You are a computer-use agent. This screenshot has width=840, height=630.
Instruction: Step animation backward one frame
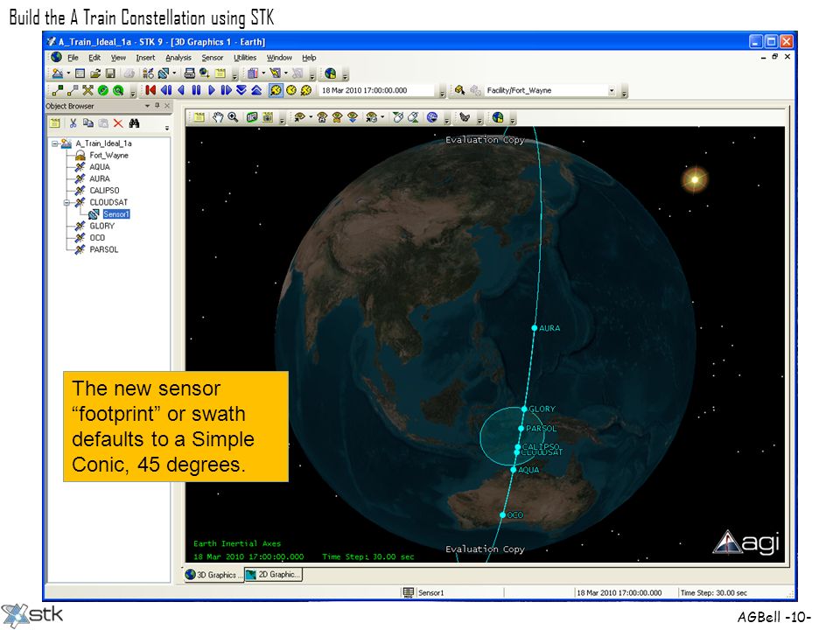pyautogui.click(x=166, y=90)
